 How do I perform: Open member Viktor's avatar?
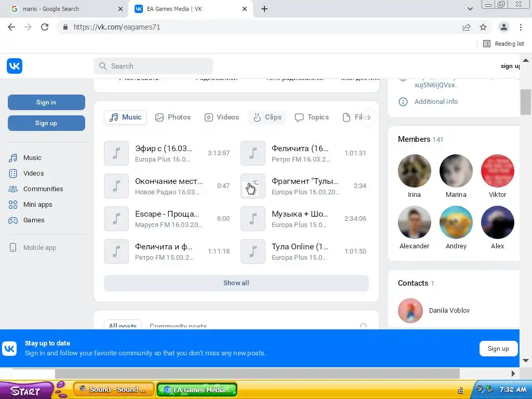pyautogui.click(x=497, y=171)
